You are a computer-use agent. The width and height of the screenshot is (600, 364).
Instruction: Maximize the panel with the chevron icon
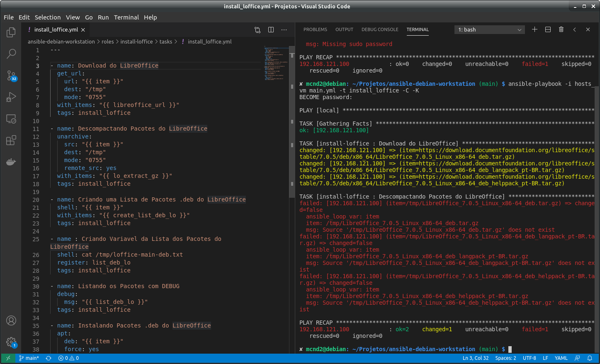pyautogui.click(x=574, y=29)
